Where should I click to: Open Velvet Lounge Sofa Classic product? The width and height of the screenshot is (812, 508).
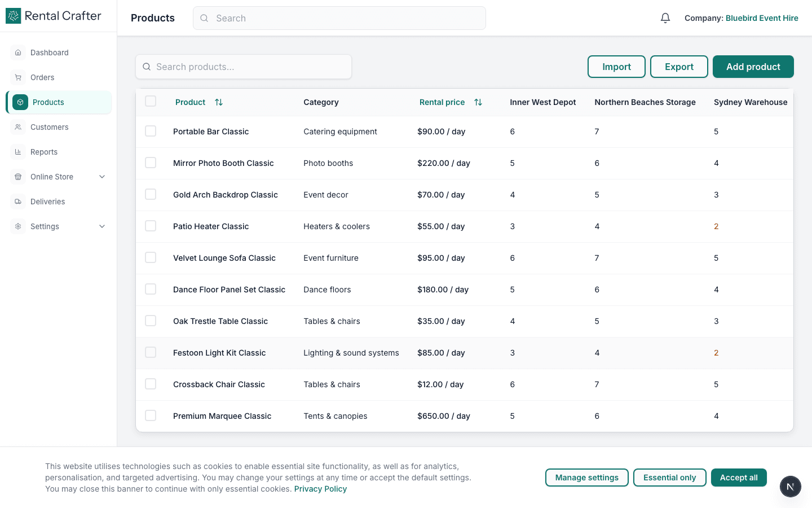[x=224, y=258]
